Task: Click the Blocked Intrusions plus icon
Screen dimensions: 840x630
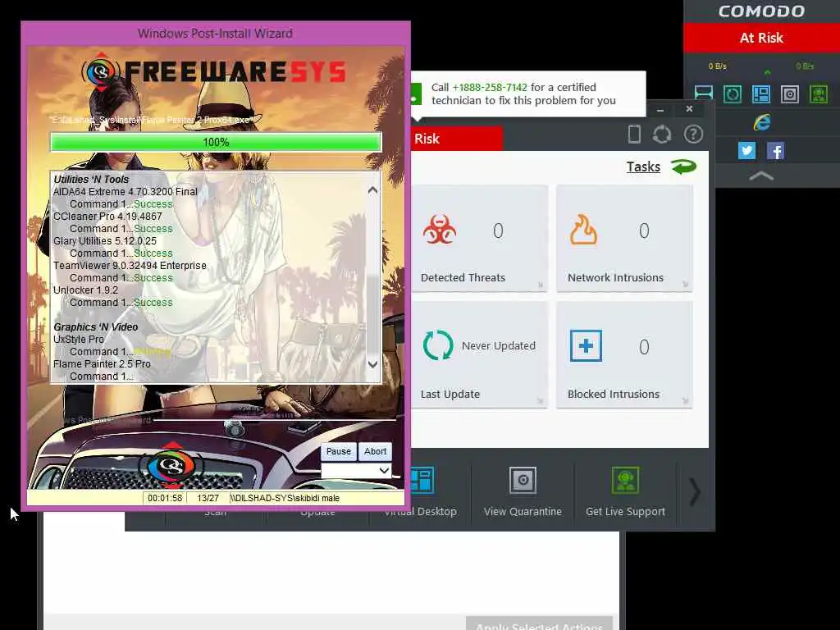Action: tap(586, 345)
